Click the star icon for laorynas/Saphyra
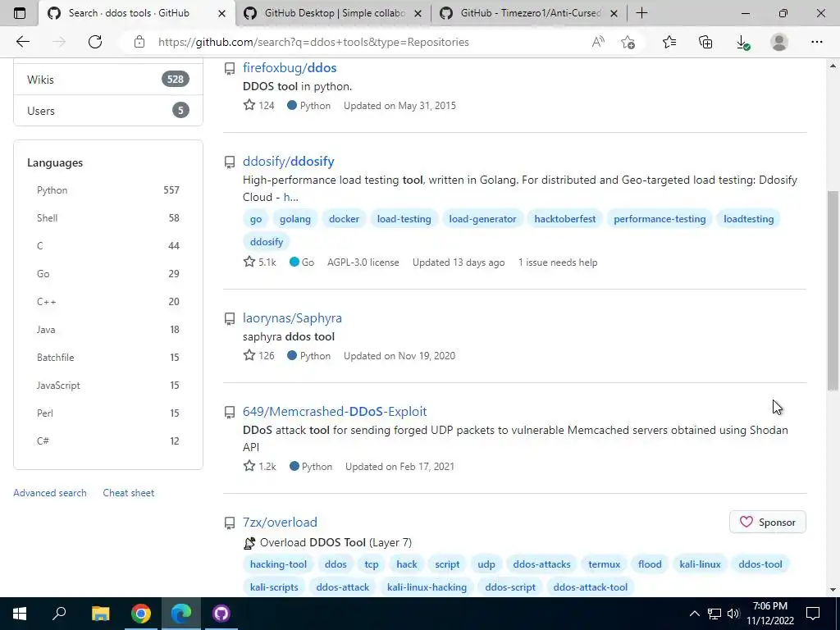840x630 pixels. point(249,355)
